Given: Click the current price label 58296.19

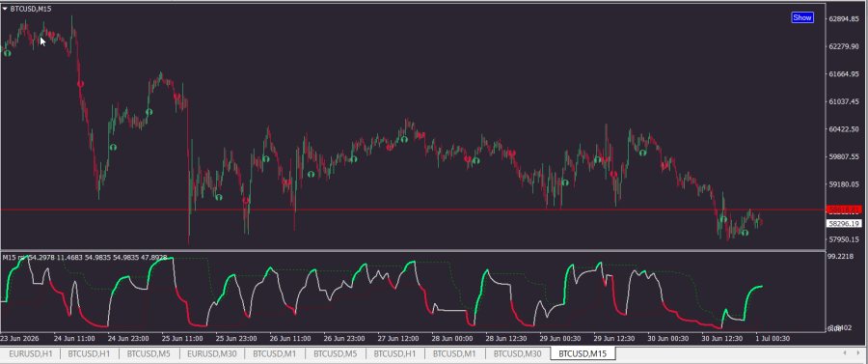Looking at the screenshot, I should click(x=844, y=224).
